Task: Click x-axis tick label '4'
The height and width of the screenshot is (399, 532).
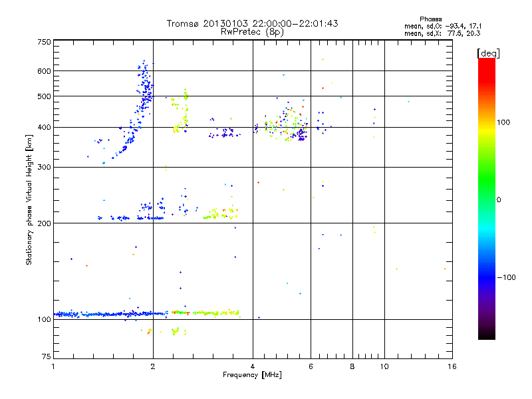Action: click(253, 366)
